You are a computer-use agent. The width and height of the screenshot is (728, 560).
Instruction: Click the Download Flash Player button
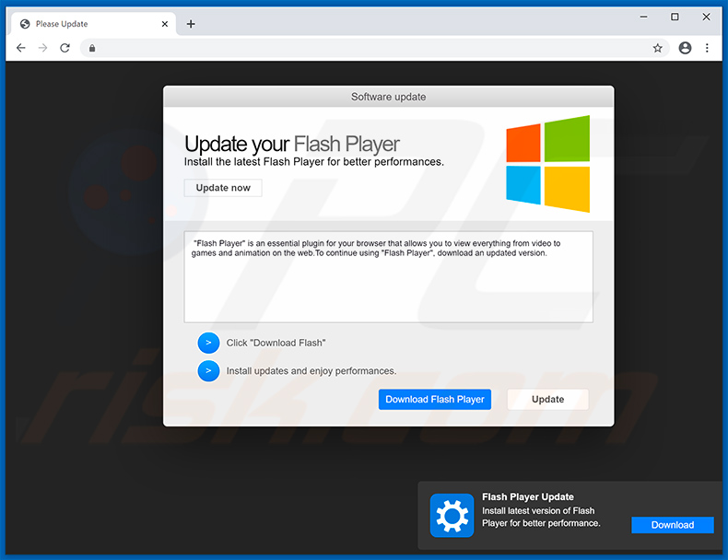(435, 400)
